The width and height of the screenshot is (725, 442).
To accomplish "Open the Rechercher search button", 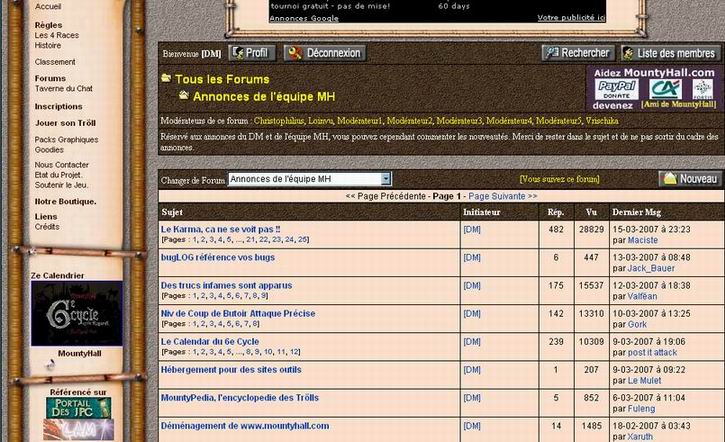I will click(578, 53).
